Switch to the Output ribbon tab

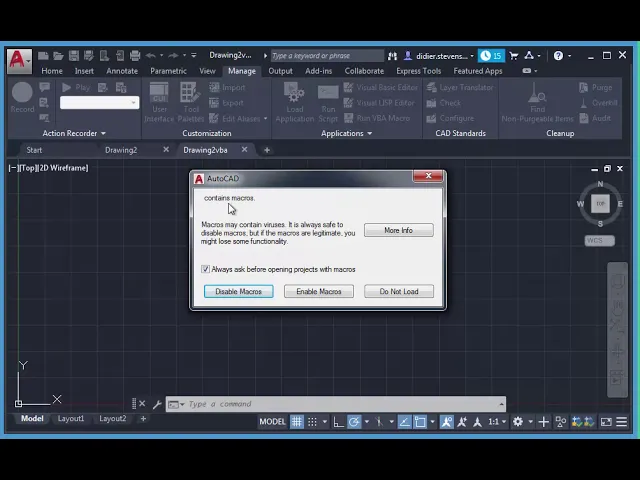(280, 71)
